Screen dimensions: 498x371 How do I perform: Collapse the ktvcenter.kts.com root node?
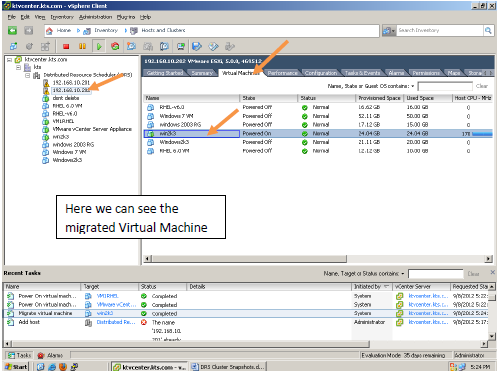[x=10, y=60]
